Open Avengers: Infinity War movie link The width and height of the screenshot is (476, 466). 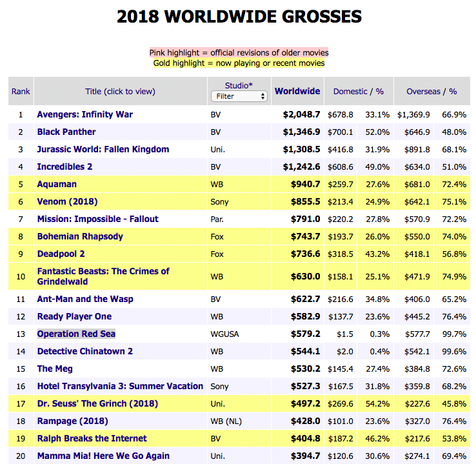(x=85, y=114)
